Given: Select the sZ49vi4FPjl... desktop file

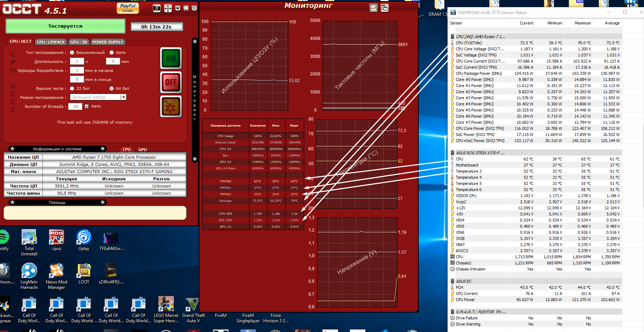Looking at the screenshot, I should pyautogui.click(x=111, y=274).
